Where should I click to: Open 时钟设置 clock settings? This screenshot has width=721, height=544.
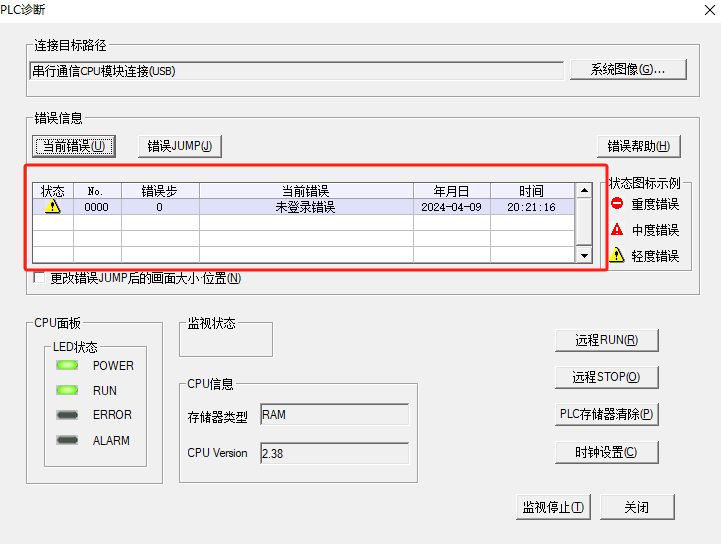pyautogui.click(x=606, y=452)
